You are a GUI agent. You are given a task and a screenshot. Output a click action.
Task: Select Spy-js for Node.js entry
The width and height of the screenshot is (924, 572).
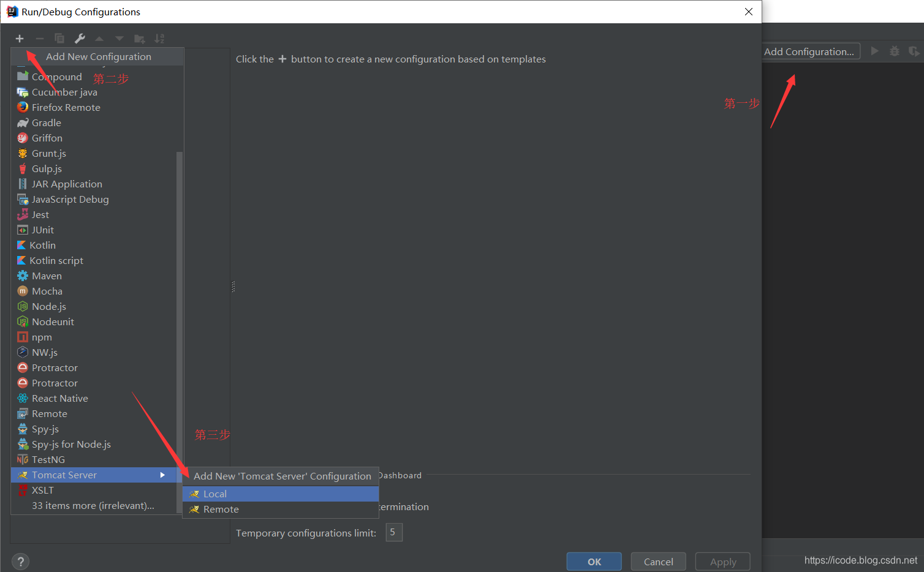(93, 444)
